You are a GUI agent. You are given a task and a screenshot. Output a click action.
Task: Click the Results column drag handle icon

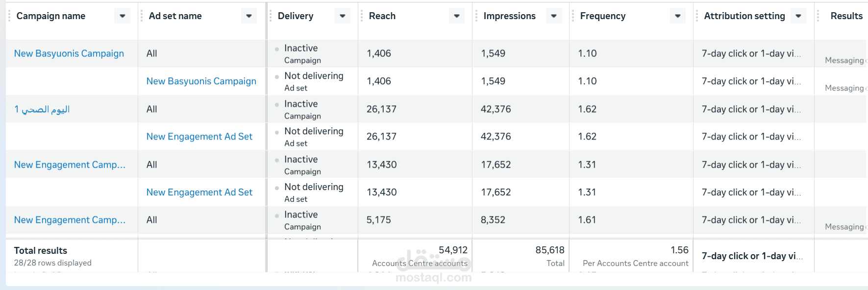point(818,16)
